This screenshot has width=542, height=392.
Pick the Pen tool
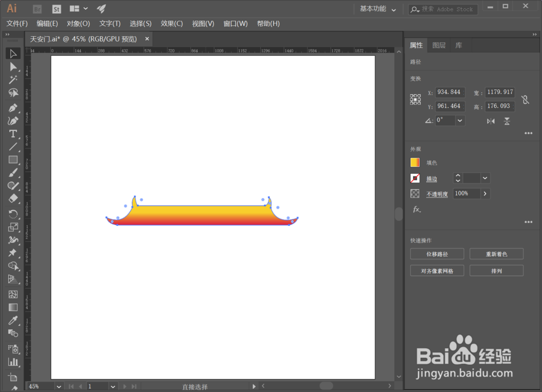click(x=14, y=108)
